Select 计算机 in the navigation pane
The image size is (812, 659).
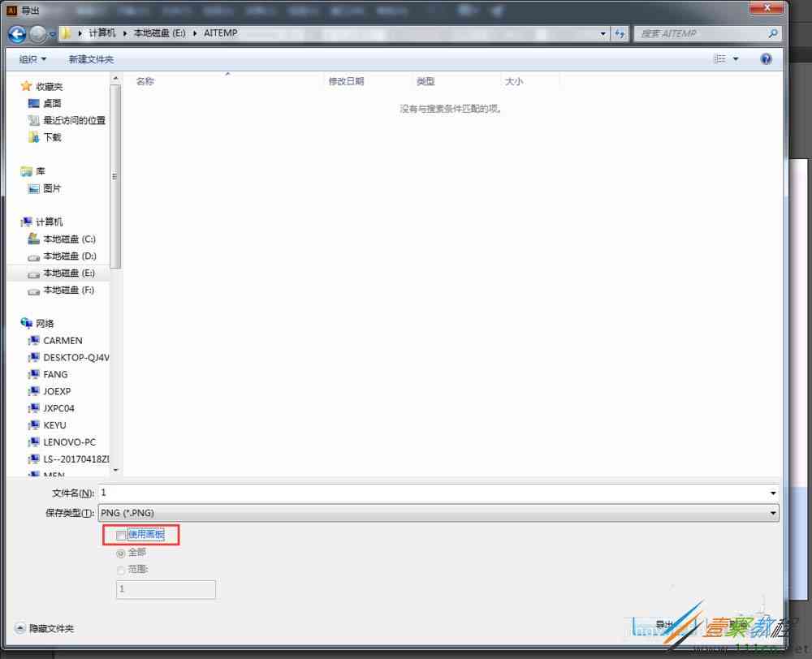42,222
